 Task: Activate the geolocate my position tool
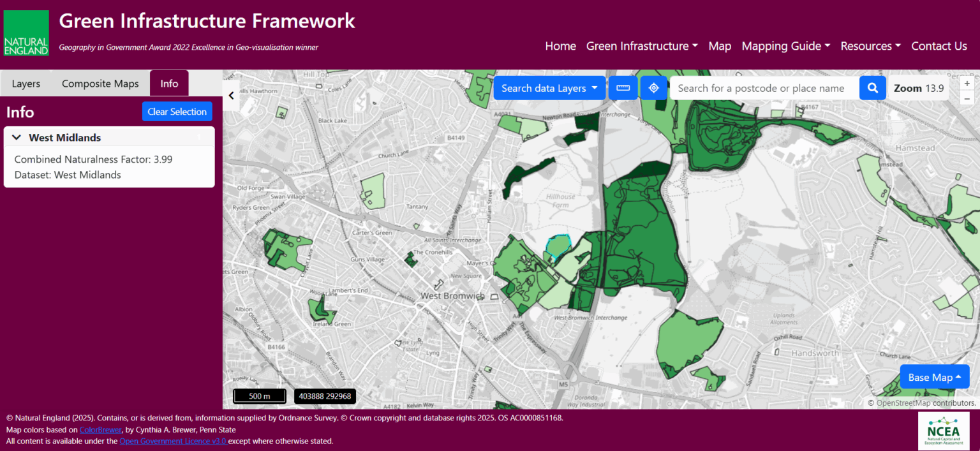coord(653,87)
